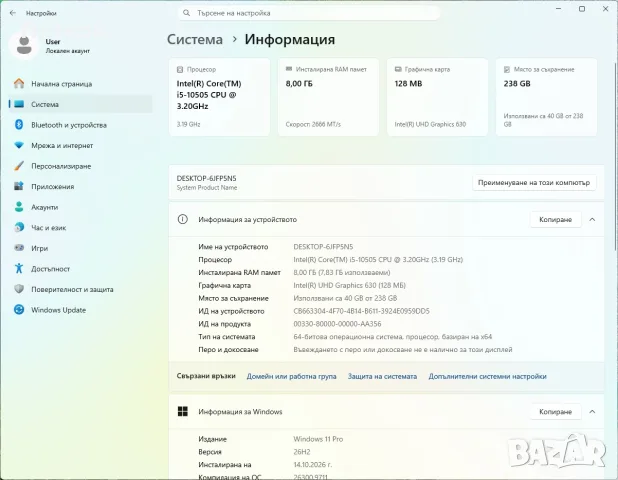Screen dimensions: 618x480
Task: Click the Графична карта 128 MB card
Action: 437,97
